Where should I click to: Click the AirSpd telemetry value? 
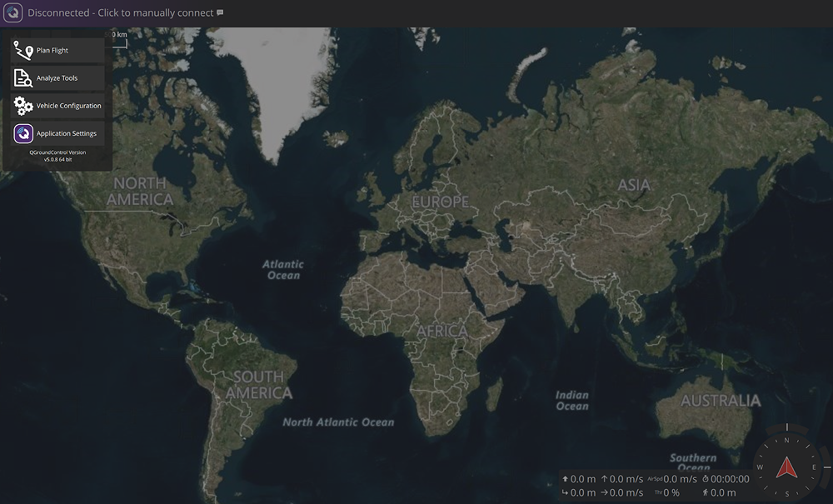pos(680,479)
